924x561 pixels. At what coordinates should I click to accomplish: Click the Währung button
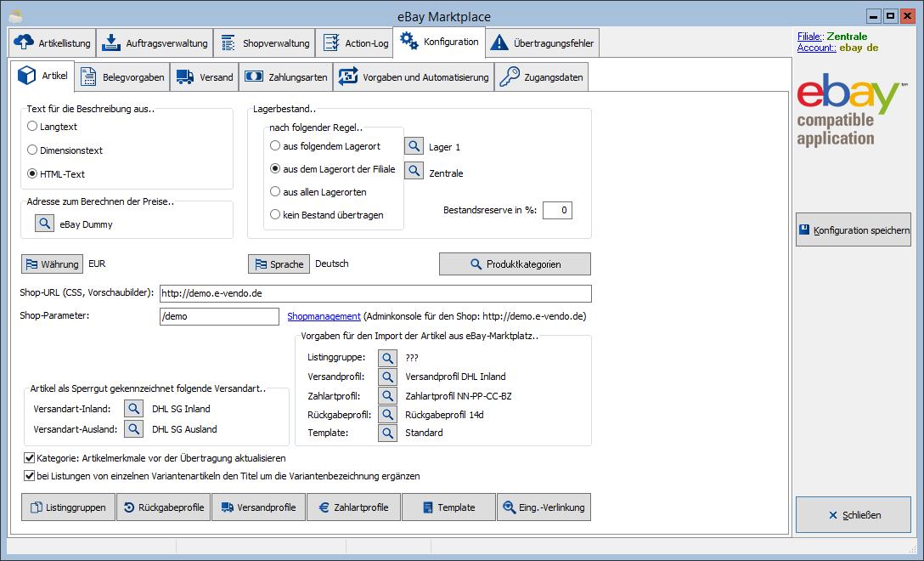53,263
